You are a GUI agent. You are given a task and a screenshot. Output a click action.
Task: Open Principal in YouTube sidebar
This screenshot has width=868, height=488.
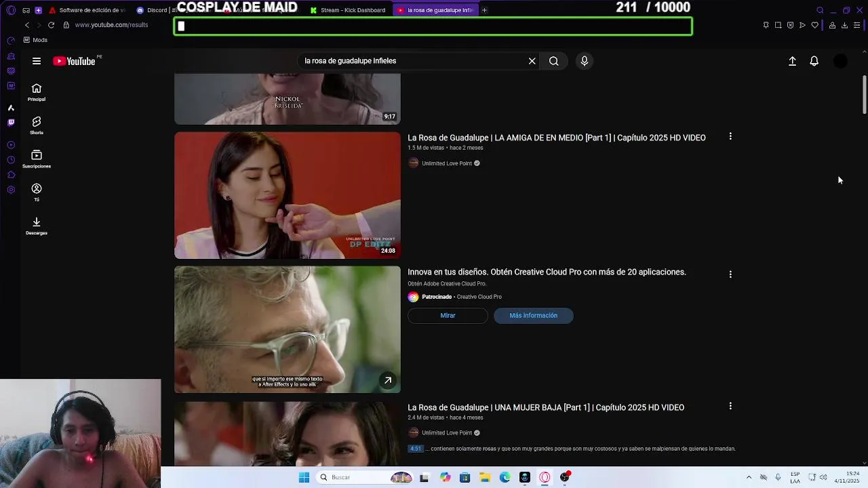pos(37,93)
